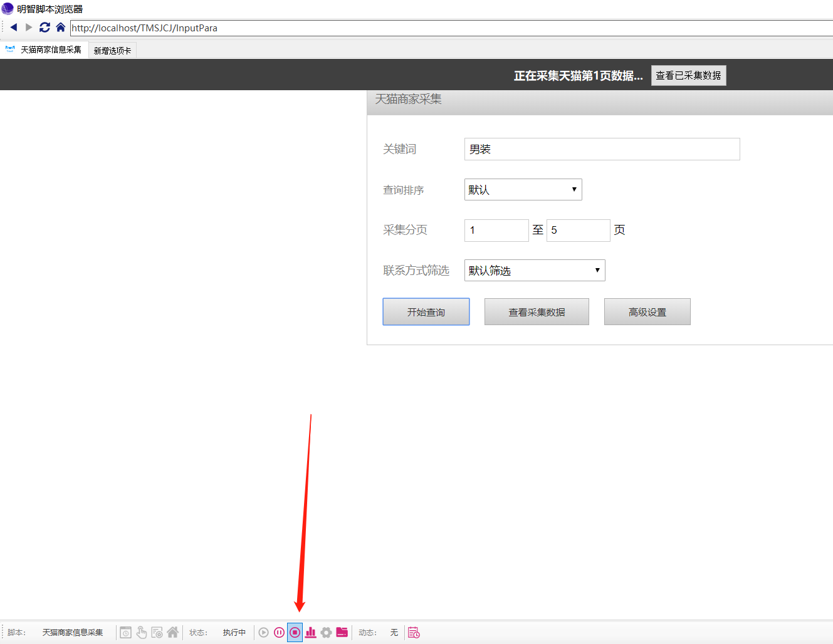
Task: Click the pink calendar schedule icon
Action: 414,633
